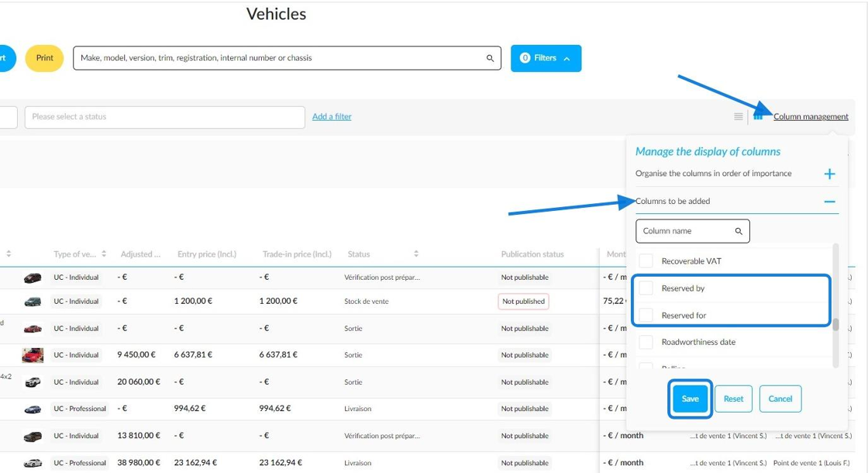The image size is (868, 473).
Task: Collapse Columns to be added with minus
Action: click(x=829, y=202)
